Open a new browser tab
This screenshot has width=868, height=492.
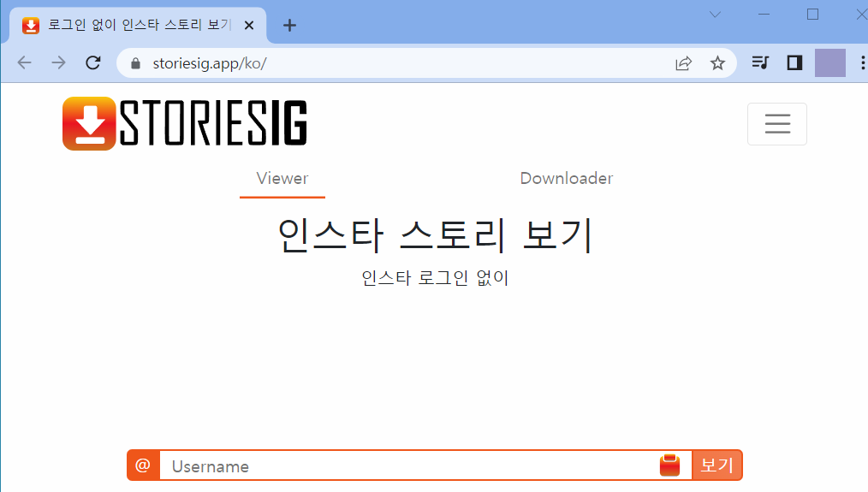tap(289, 26)
